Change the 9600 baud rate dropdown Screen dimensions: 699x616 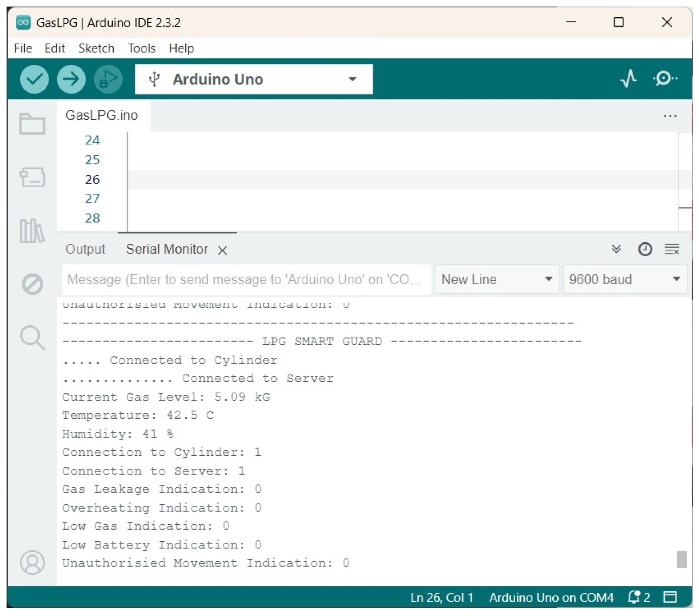[624, 279]
